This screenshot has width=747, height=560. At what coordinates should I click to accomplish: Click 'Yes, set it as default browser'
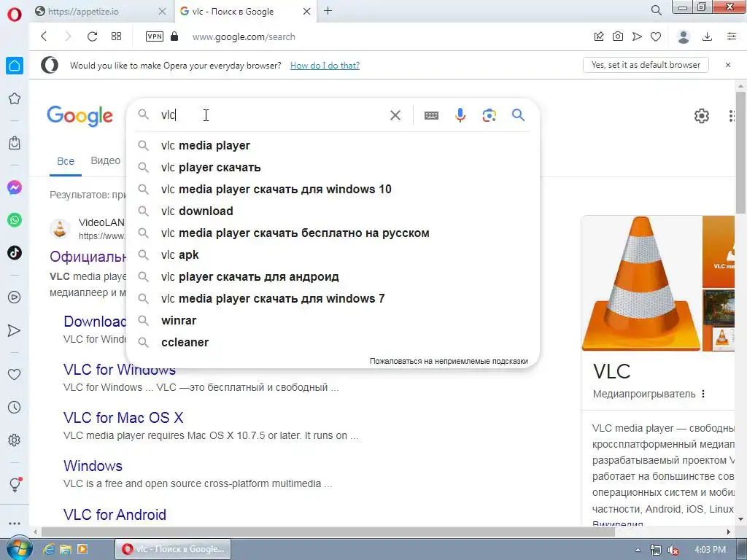point(646,65)
